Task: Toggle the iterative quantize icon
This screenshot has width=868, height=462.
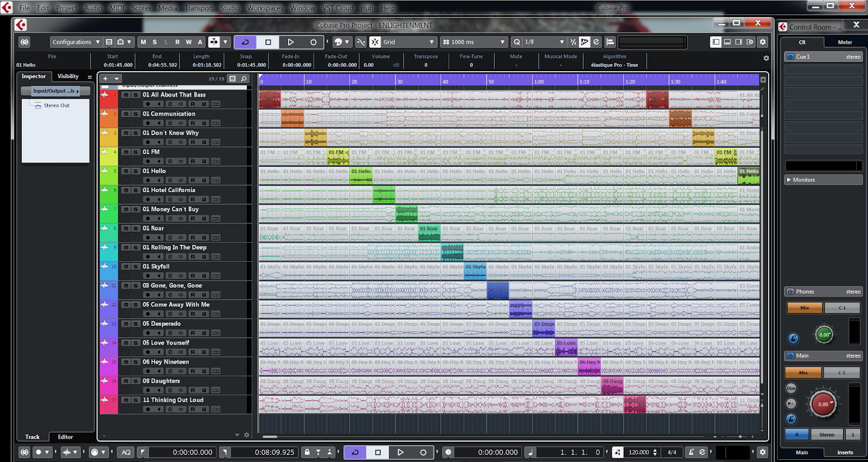Action: click(x=573, y=42)
